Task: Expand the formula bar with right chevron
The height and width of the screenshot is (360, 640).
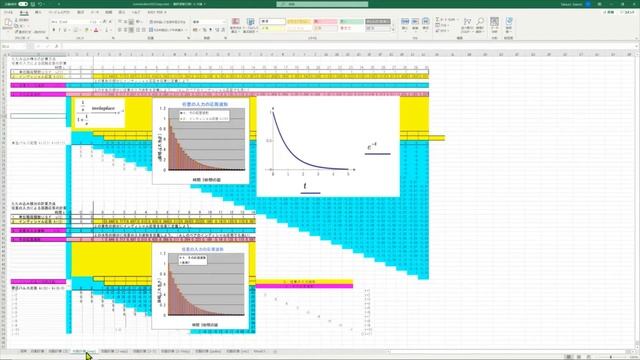Action: tap(636, 46)
